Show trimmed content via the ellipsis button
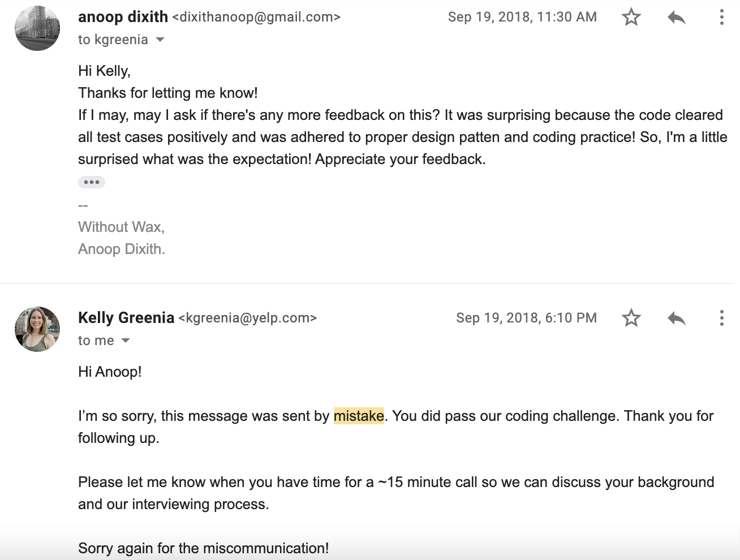The height and width of the screenshot is (560, 740). pyautogui.click(x=92, y=182)
